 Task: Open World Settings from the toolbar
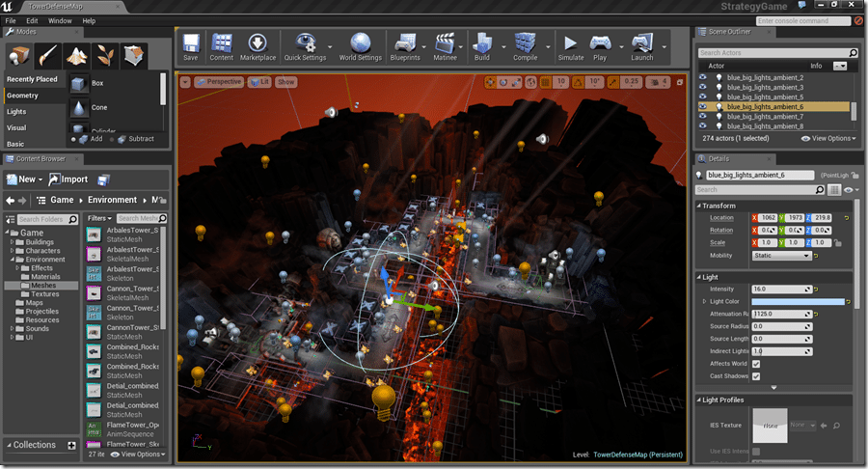click(x=361, y=43)
